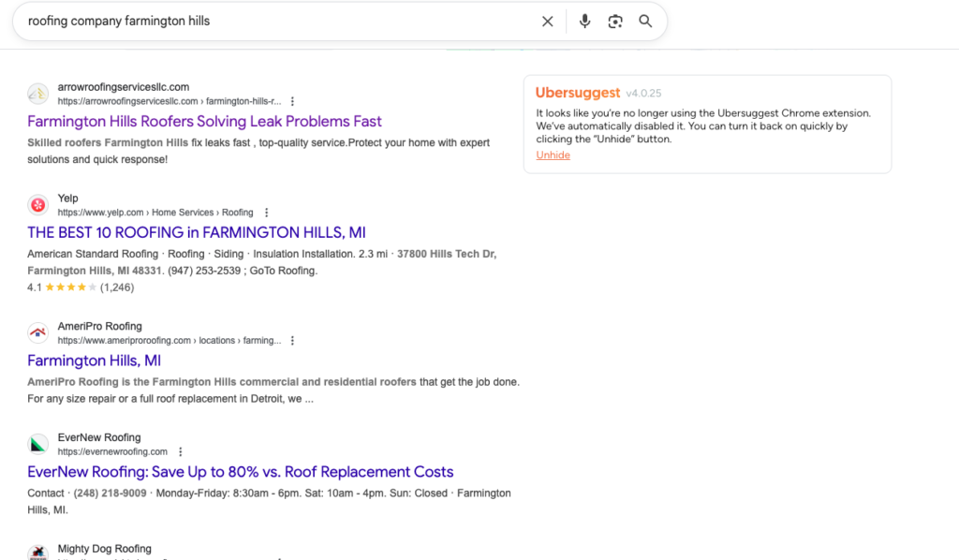959x560 pixels.
Task: Open THE BEST 10 ROOFING Yelp result
Action: [197, 232]
